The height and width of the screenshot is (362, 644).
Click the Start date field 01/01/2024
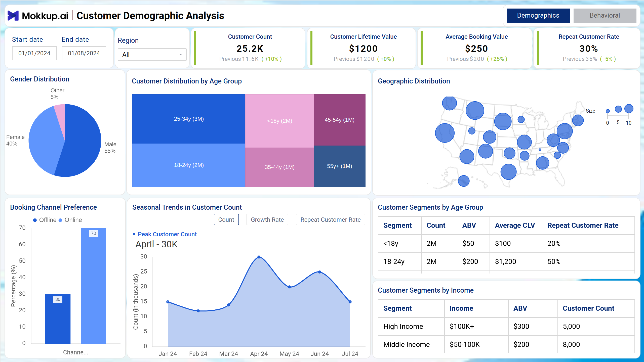34,53
